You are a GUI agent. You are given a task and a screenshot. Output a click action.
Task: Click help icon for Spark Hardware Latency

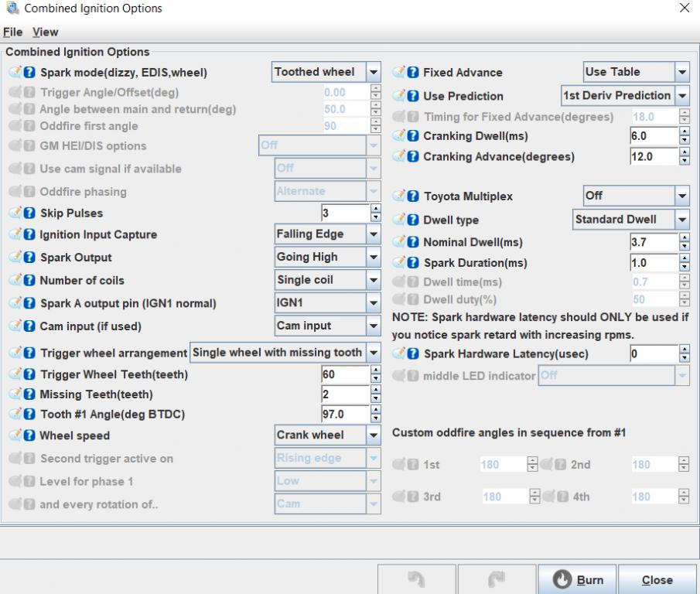click(413, 354)
